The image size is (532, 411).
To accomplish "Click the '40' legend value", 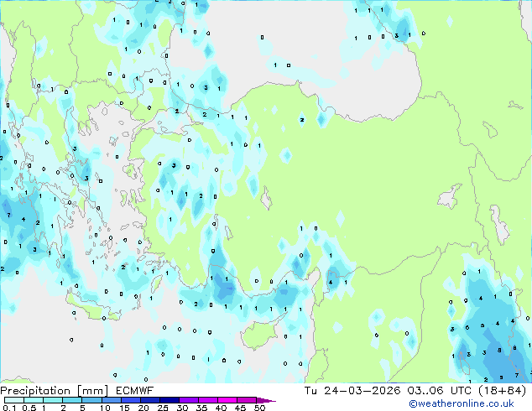I will pyautogui.click(x=221, y=408).
